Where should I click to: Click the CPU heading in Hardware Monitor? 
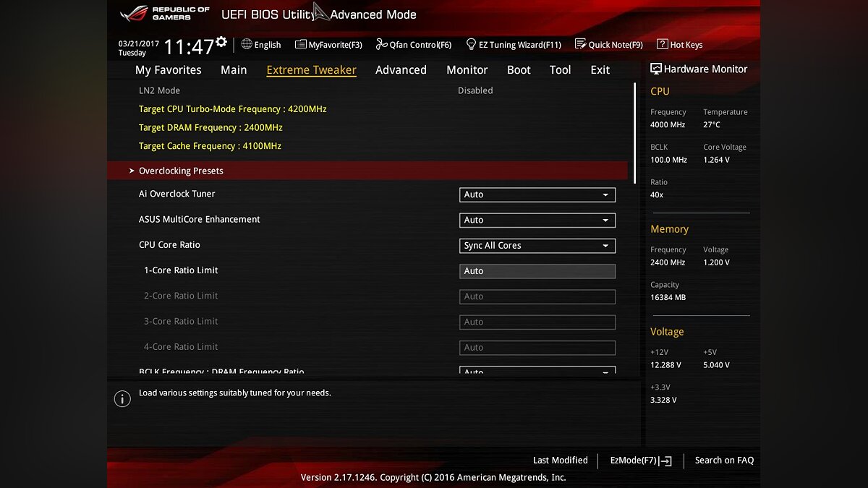click(660, 91)
